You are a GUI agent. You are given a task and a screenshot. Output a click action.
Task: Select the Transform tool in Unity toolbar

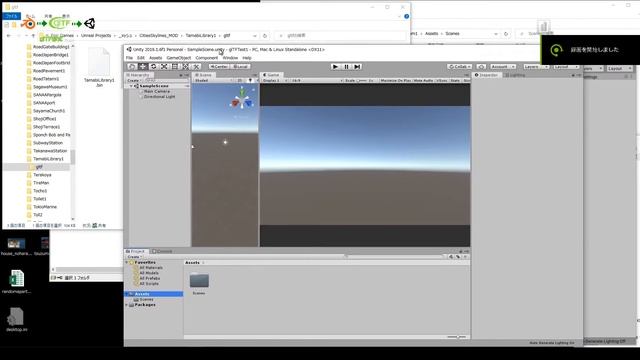tap(185, 67)
